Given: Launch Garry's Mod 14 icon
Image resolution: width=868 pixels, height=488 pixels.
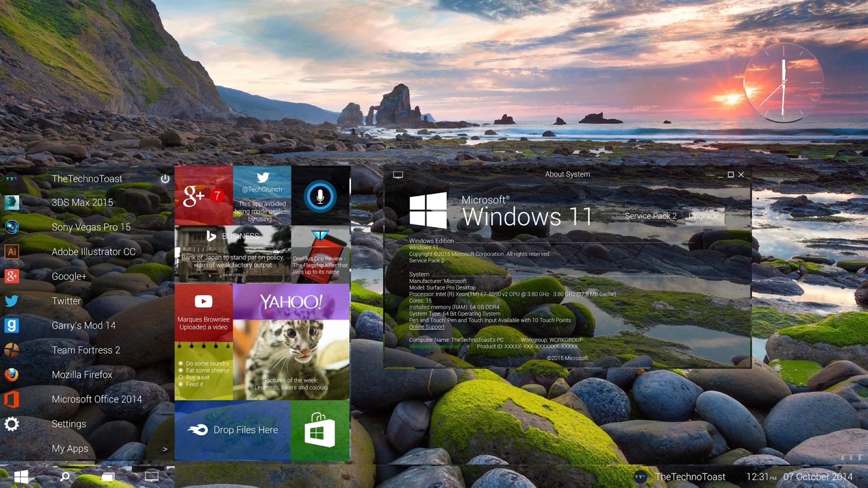Looking at the screenshot, I should coord(12,325).
